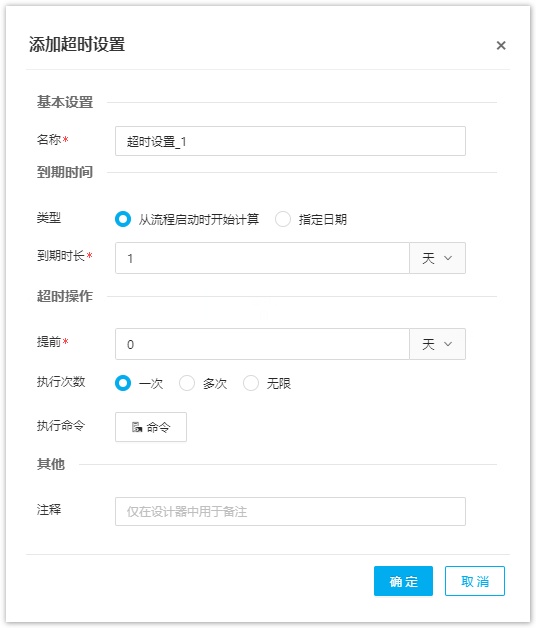The image size is (536, 628).
Task: Focus the 提前 number field
Action: [262, 344]
